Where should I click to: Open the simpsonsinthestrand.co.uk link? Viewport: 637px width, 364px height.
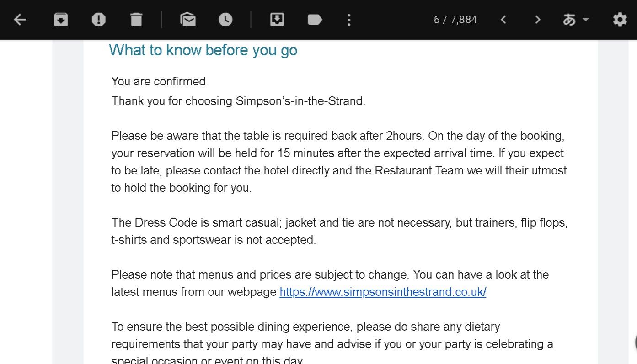pyautogui.click(x=382, y=292)
